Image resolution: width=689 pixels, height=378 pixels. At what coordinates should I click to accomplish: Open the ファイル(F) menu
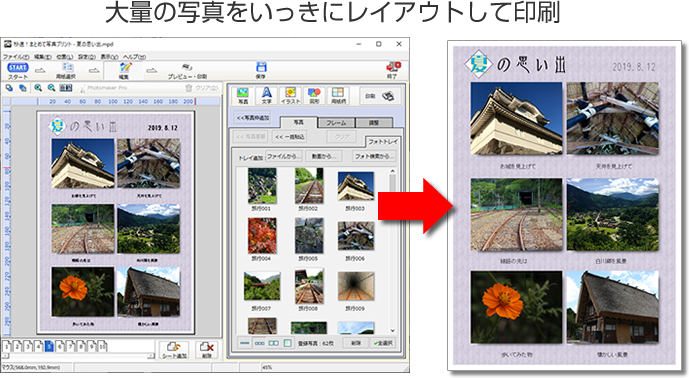pos(16,57)
